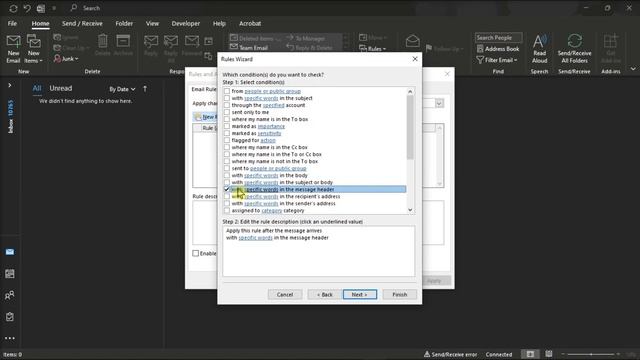Click the Reply All icon
Image resolution: width=640 pixels, height=360 pixels.
coord(171,42)
